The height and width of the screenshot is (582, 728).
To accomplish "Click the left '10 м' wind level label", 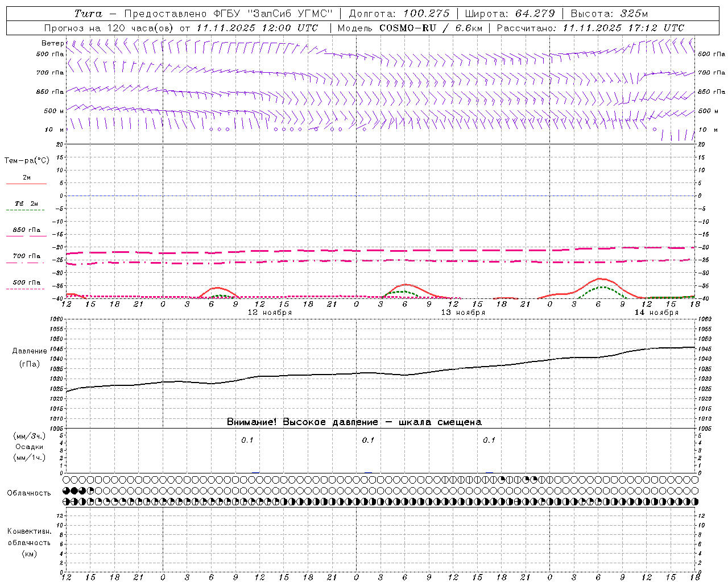I will point(55,130).
